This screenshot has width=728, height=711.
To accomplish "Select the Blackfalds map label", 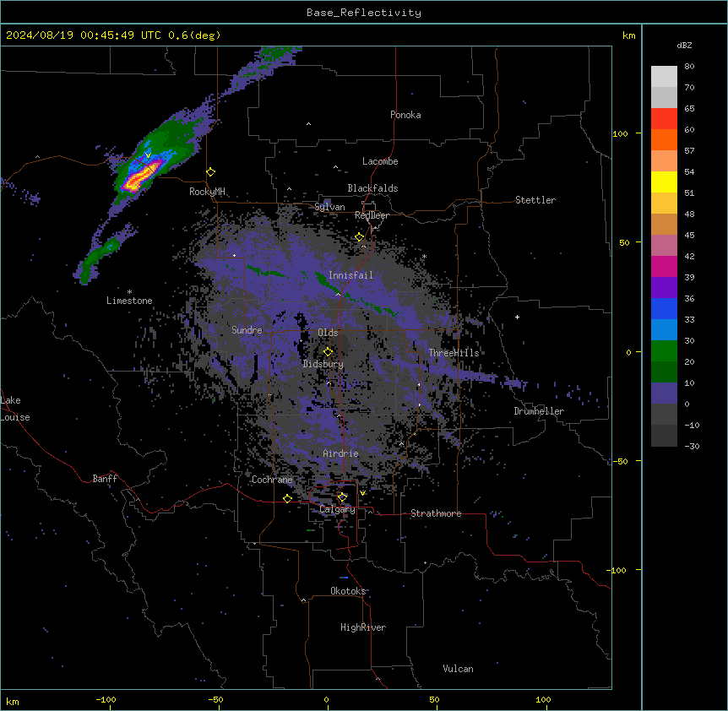I will (372, 188).
